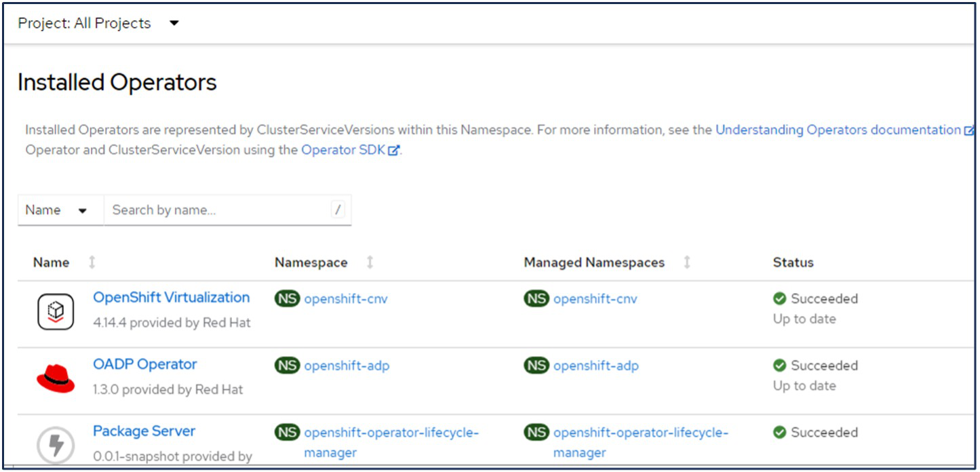Sort operators by the Name column icon

(92, 262)
